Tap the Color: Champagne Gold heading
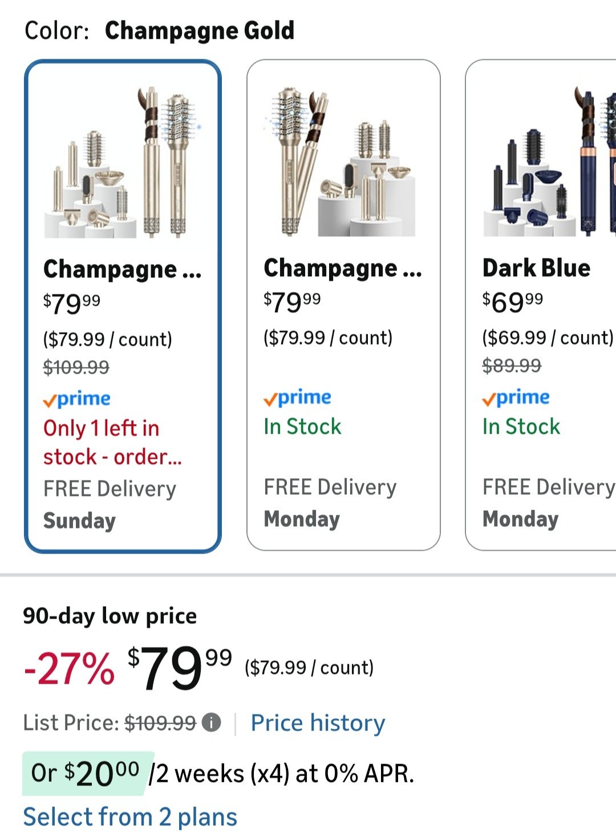 tap(160, 30)
